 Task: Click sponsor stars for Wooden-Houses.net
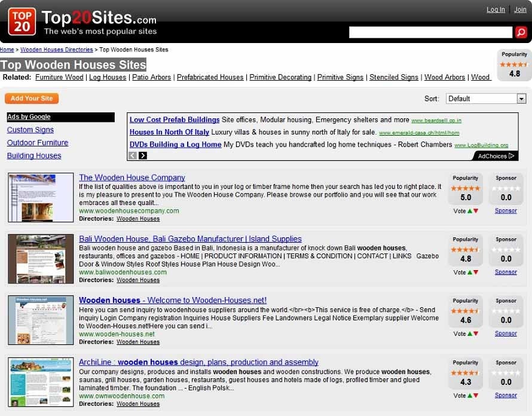pos(506,311)
